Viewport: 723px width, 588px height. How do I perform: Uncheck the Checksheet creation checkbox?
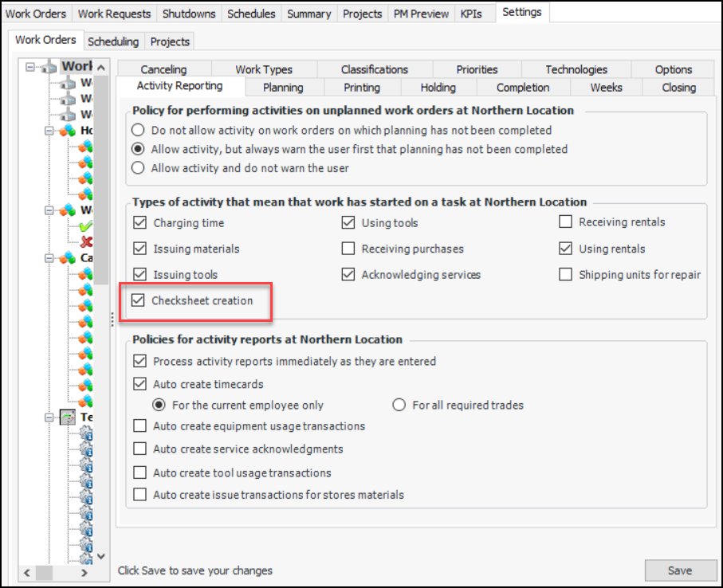138,300
